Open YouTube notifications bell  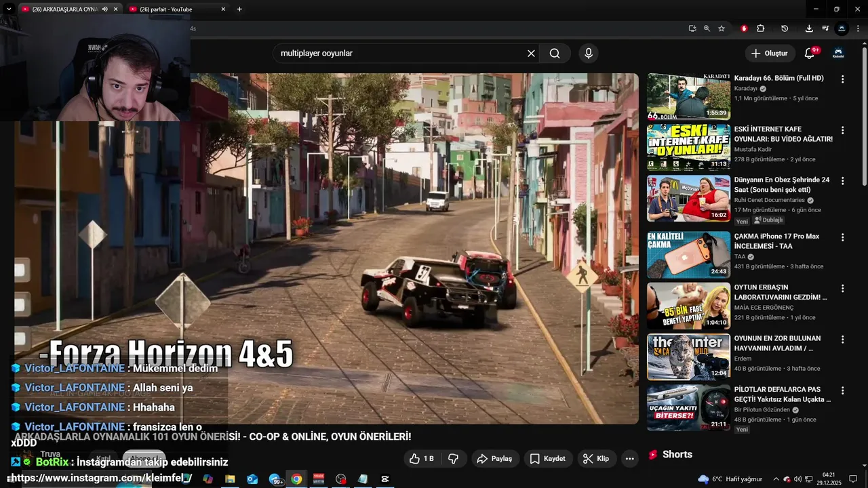810,53
